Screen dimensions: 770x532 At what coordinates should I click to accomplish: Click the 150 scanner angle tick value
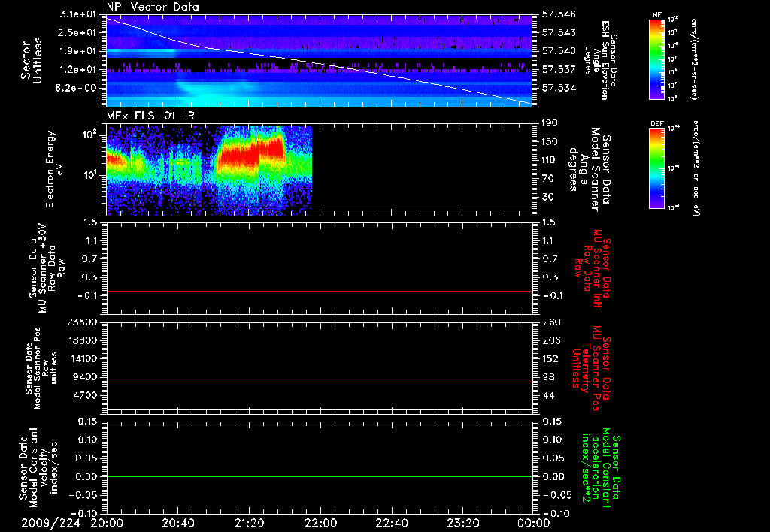pyautogui.click(x=550, y=142)
